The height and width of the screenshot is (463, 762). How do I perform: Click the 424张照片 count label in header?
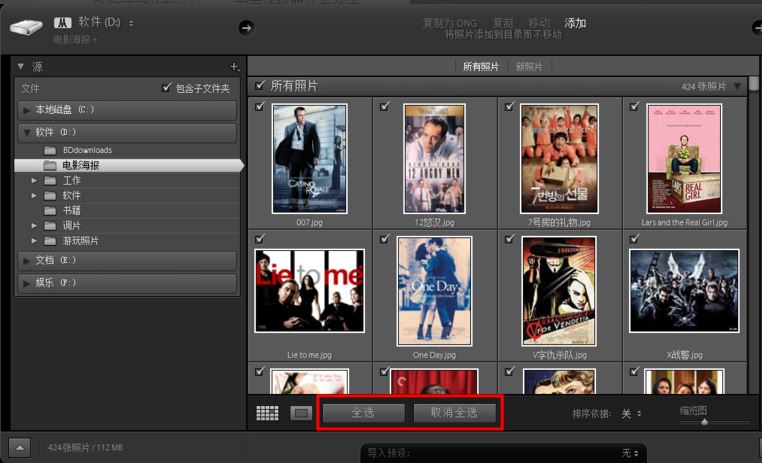click(x=704, y=87)
